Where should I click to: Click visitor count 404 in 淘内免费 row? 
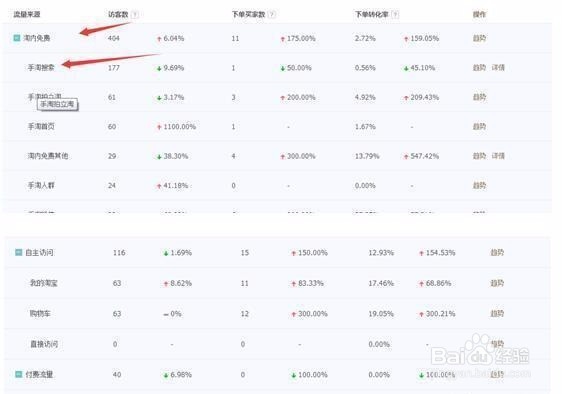114,38
